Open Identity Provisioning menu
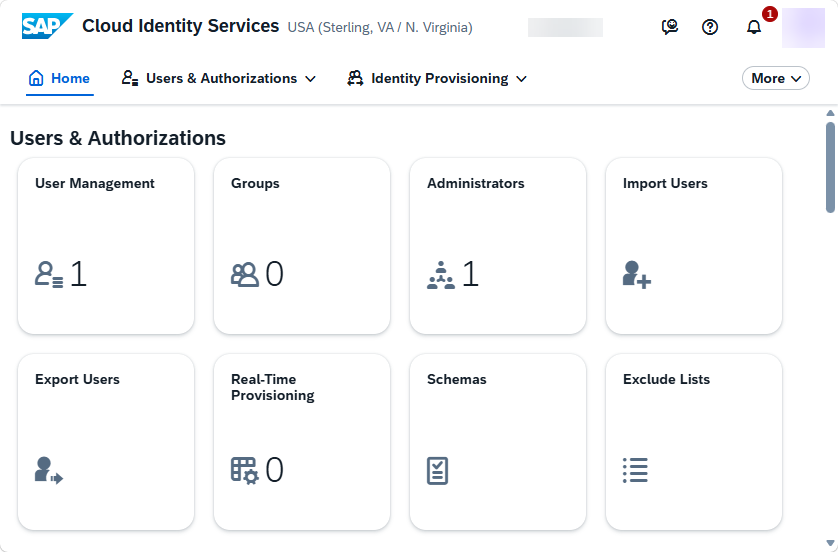This screenshot has width=838, height=552. tap(437, 79)
